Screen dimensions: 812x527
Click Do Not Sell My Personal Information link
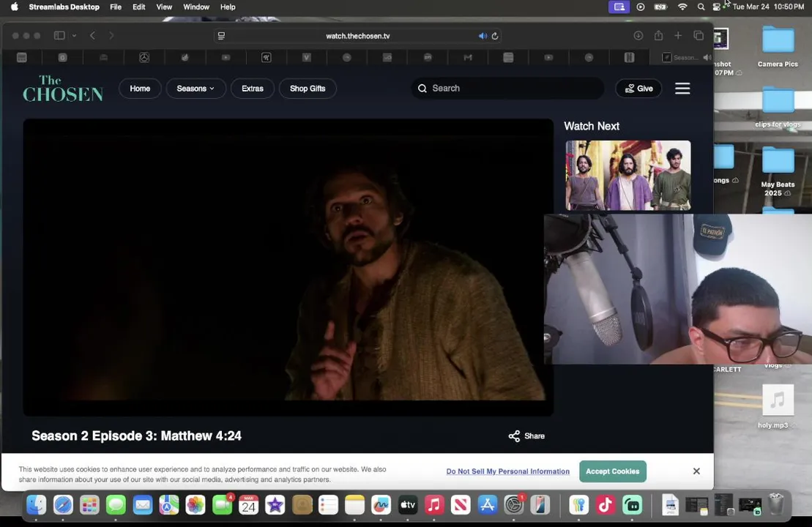click(507, 471)
